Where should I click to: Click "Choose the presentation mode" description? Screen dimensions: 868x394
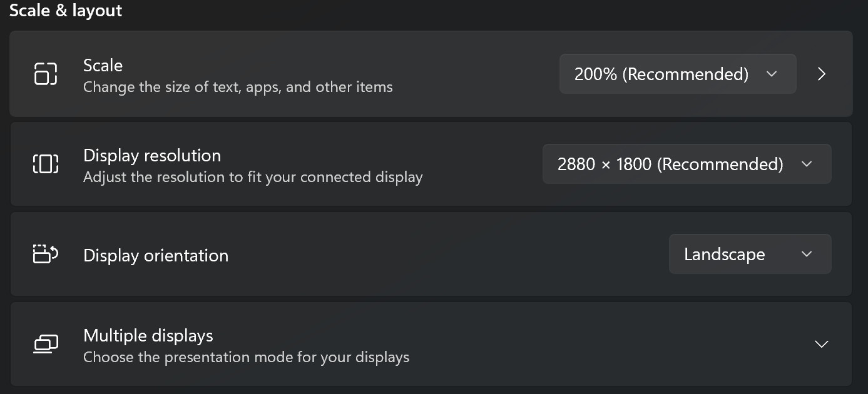tap(246, 357)
